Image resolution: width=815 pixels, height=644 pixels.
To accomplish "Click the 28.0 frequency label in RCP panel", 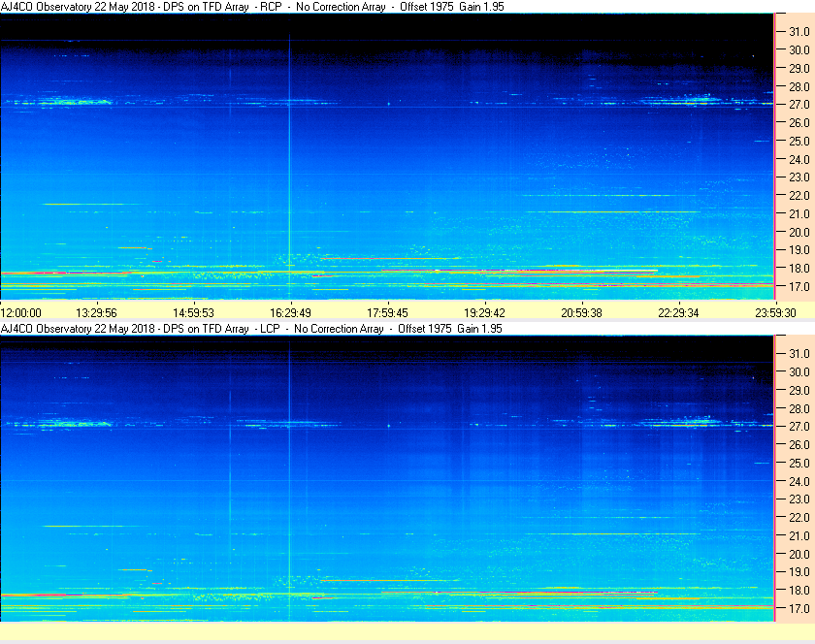I will [799, 86].
